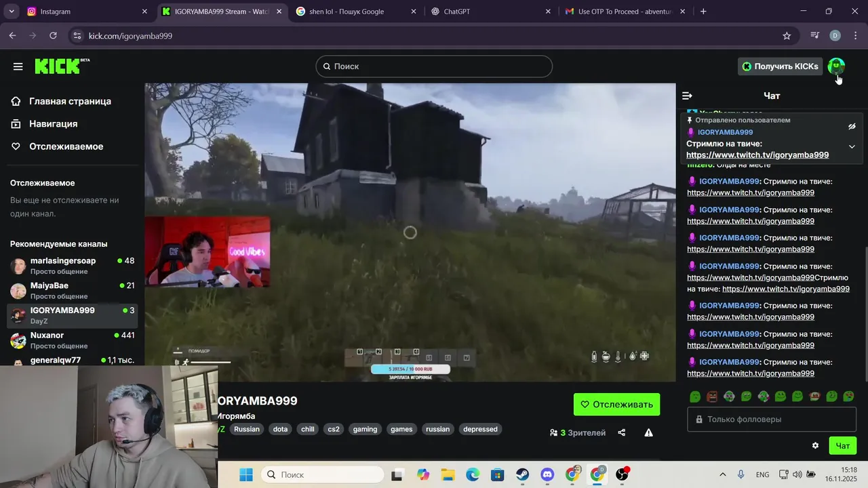This screenshot has height=488, width=868.
Task: Open Chrome media control button
Action: [x=815, y=36]
